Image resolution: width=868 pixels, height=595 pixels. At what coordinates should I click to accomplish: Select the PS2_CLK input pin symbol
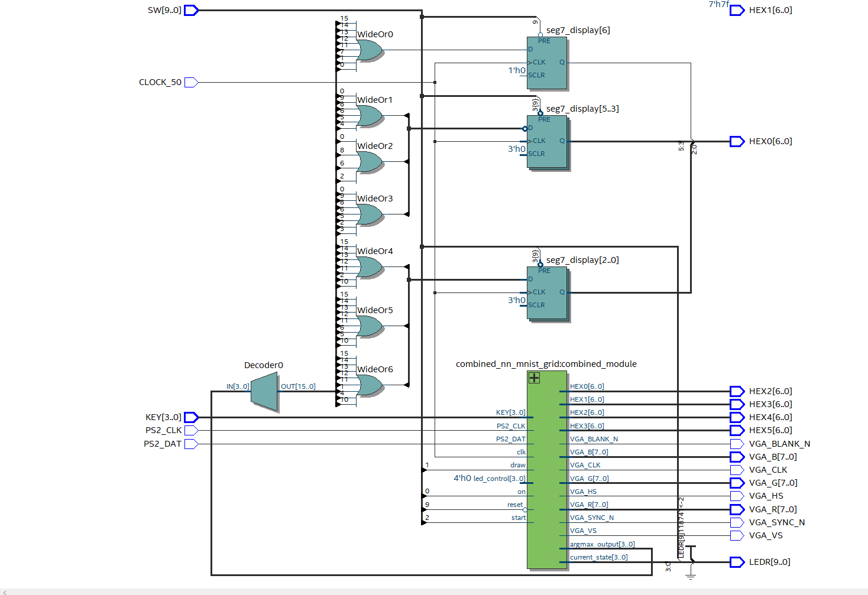(x=191, y=430)
